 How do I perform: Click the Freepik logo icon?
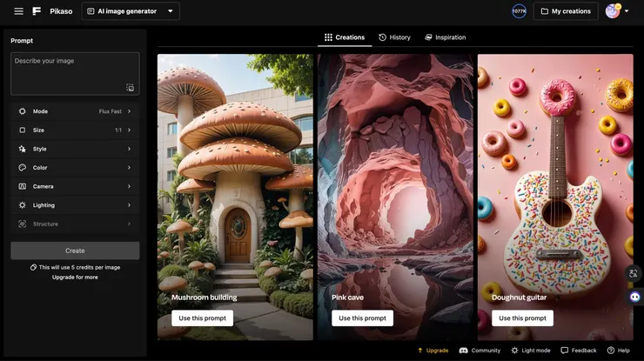coord(37,11)
